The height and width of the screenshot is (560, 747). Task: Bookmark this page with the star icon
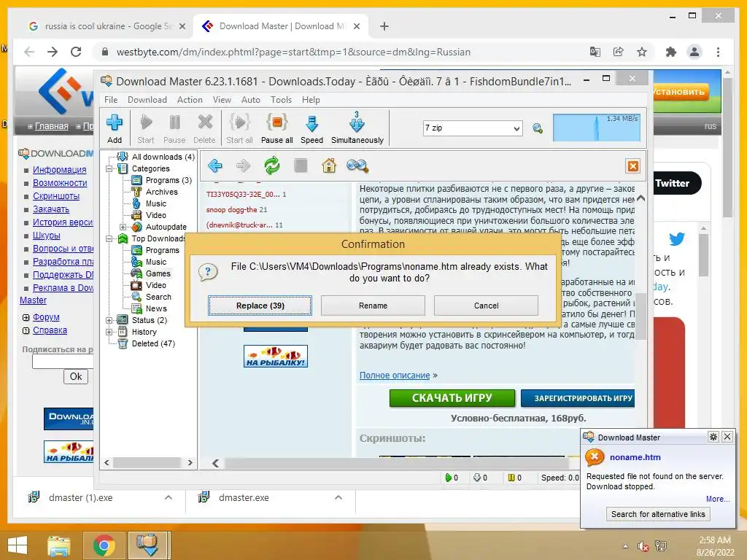coord(642,52)
